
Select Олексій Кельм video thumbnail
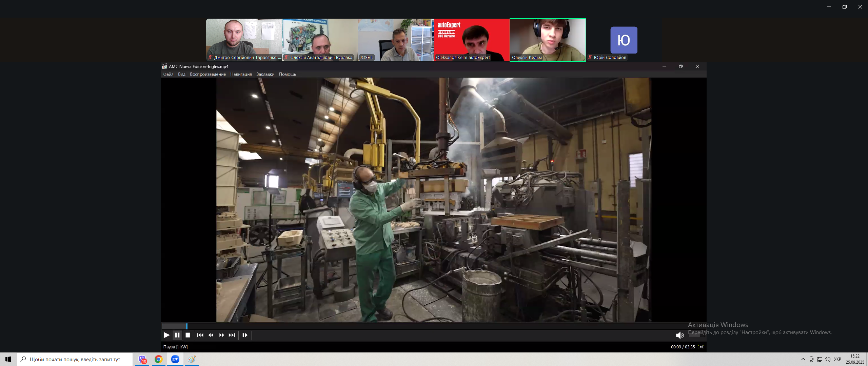coord(548,40)
